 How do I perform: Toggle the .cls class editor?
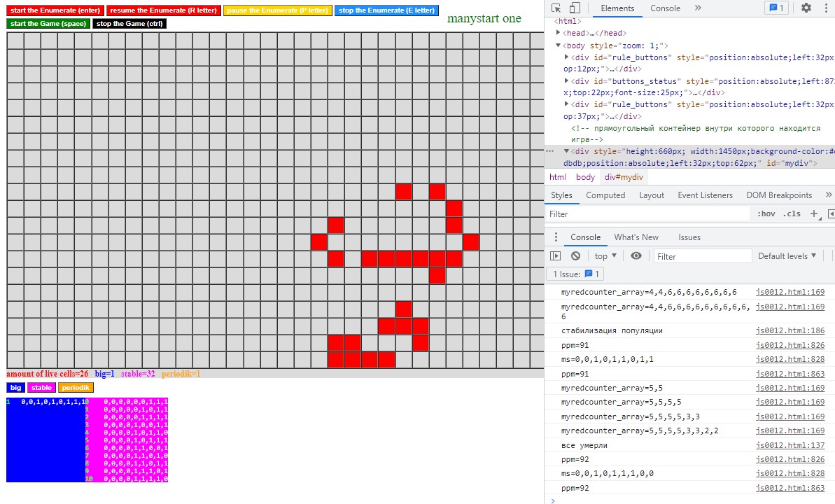pos(792,213)
